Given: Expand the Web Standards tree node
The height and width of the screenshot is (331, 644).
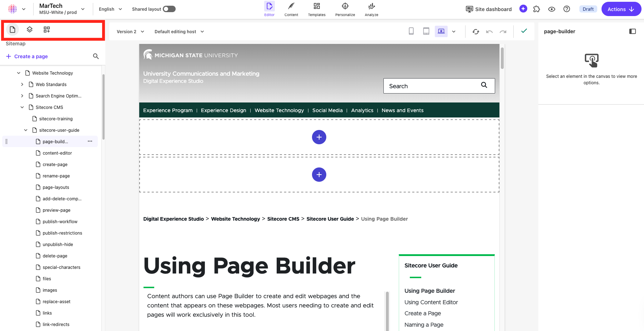Looking at the screenshot, I should click(22, 84).
